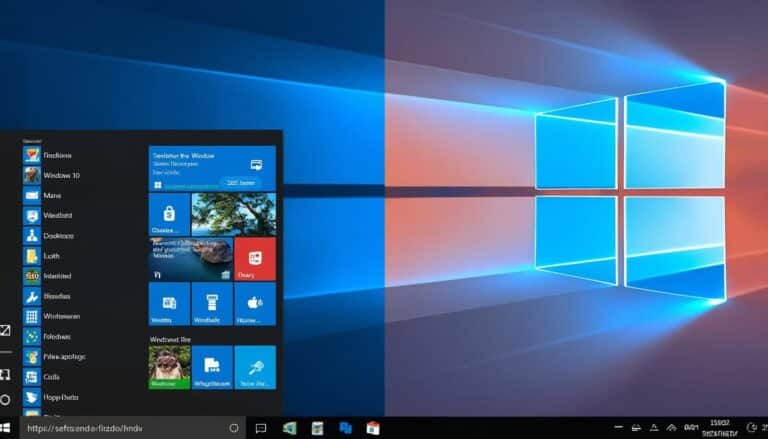The width and height of the screenshot is (768, 439).
Task: Open the "Wiedbstd" monitor icon app
Action: 48,215
